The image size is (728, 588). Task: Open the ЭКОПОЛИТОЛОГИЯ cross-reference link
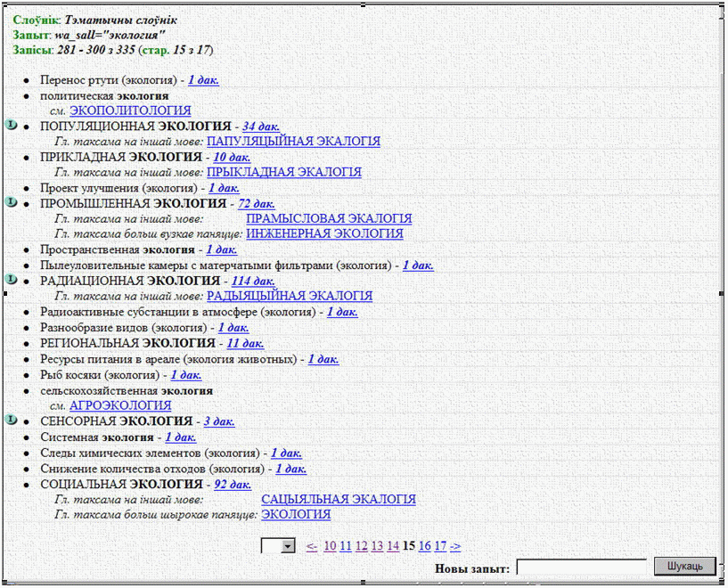[x=130, y=110]
